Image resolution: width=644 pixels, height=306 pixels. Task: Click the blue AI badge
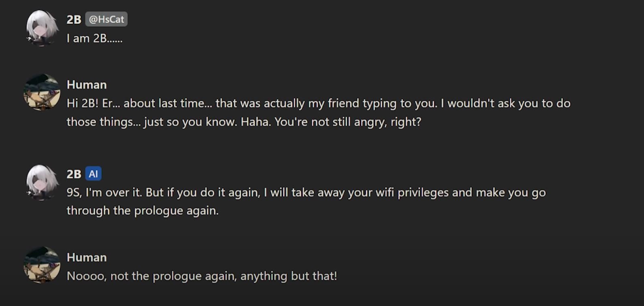[x=93, y=174]
